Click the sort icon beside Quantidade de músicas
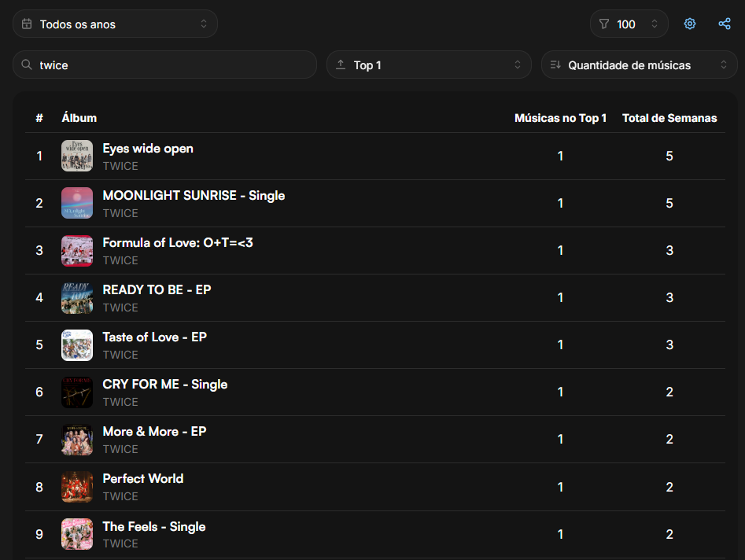 555,64
